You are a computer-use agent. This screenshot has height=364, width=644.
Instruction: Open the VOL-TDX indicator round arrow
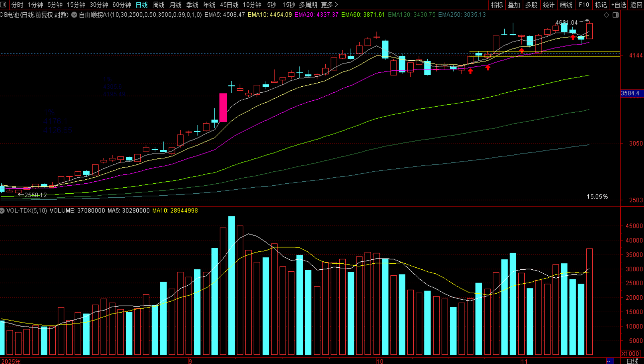(2, 210)
